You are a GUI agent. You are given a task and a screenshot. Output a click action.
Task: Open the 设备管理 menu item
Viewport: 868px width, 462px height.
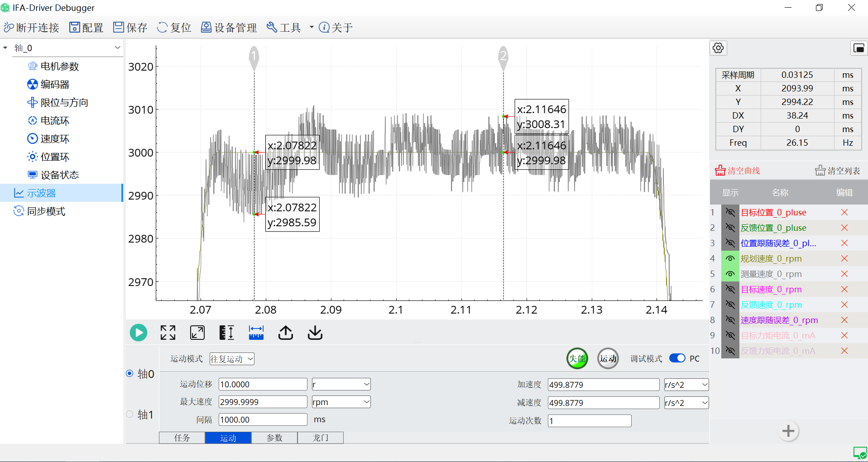(229, 28)
